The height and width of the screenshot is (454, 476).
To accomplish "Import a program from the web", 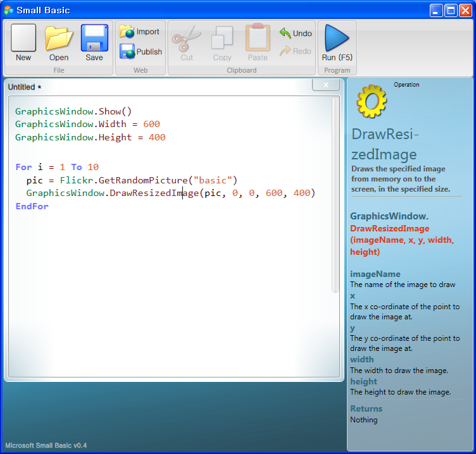I will (x=140, y=32).
